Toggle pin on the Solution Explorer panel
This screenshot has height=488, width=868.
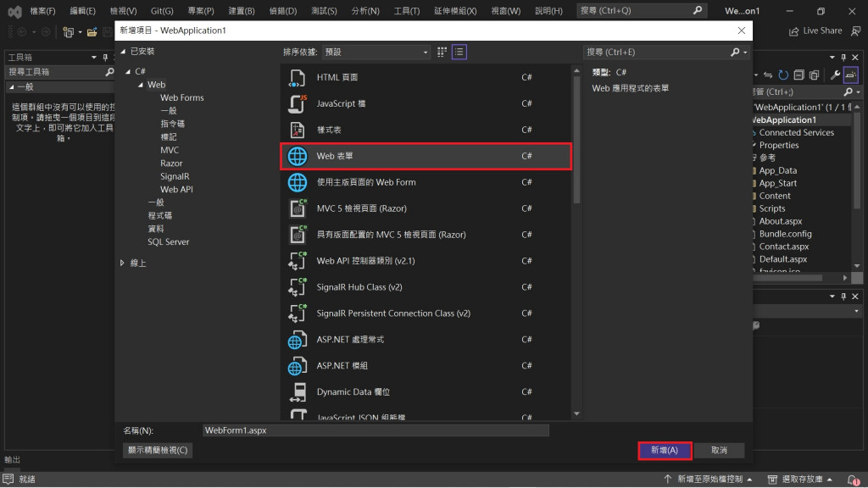pyautogui.click(x=843, y=58)
